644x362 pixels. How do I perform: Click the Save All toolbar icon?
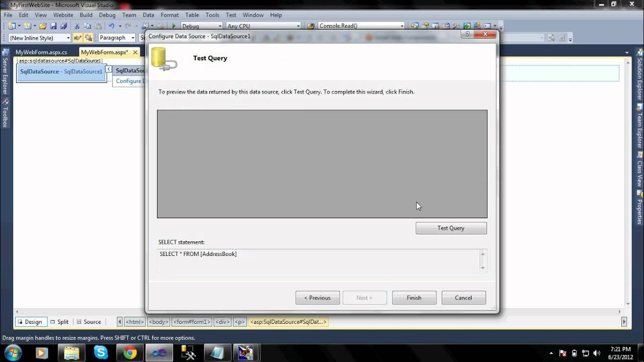(x=64, y=26)
